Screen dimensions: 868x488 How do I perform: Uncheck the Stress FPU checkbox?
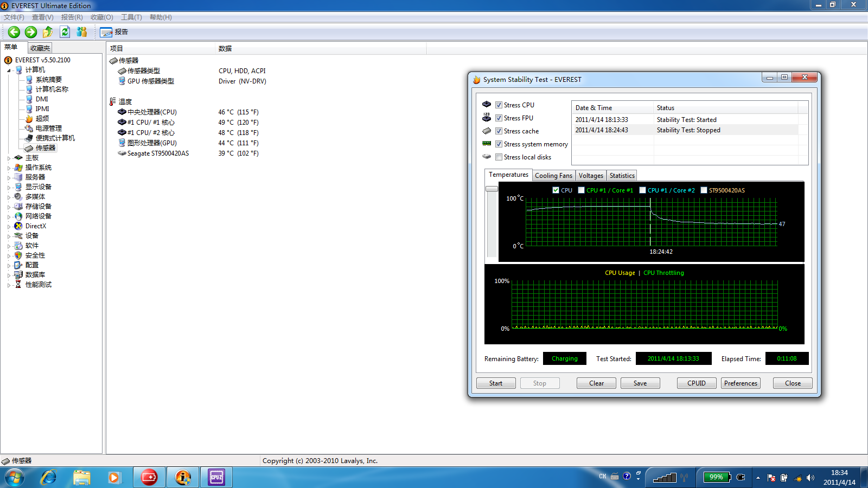point(499,118)
